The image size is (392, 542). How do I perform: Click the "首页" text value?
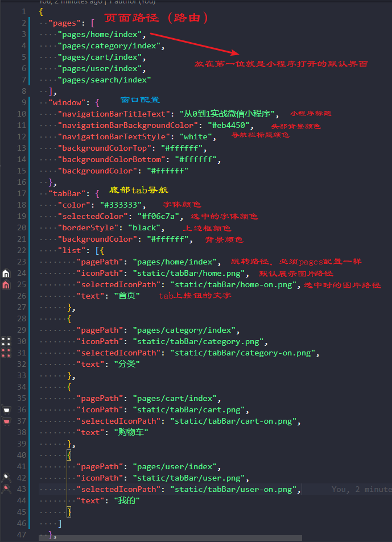(127, 296)
